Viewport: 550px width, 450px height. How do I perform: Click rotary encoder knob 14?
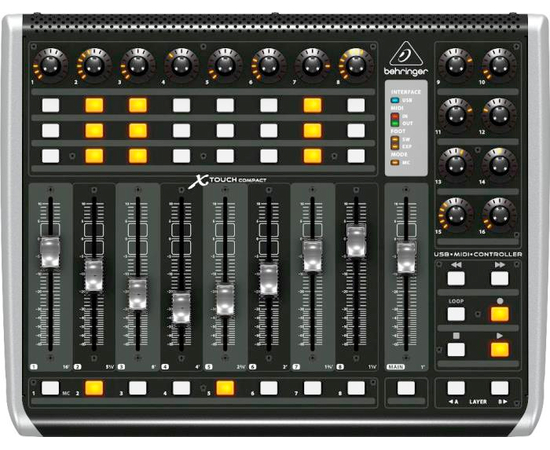499,165
